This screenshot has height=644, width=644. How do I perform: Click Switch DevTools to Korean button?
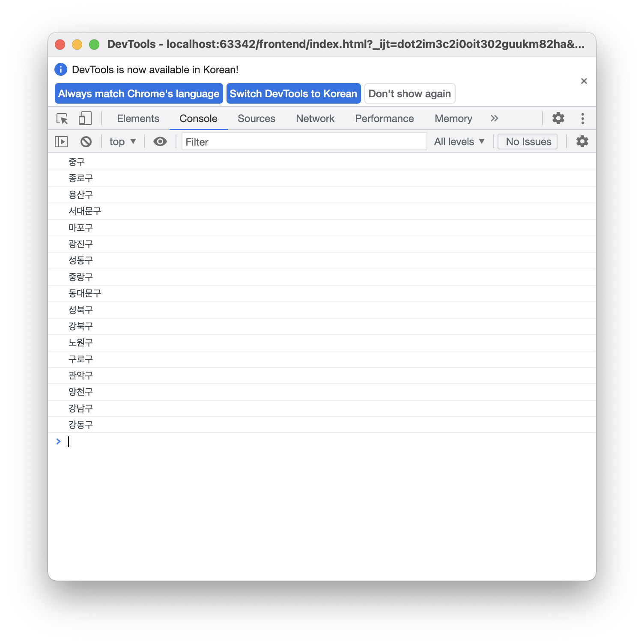[293, 93]
